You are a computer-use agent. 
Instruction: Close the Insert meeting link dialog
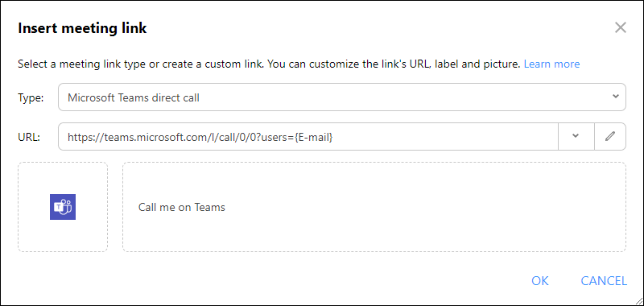pos(620,28)
